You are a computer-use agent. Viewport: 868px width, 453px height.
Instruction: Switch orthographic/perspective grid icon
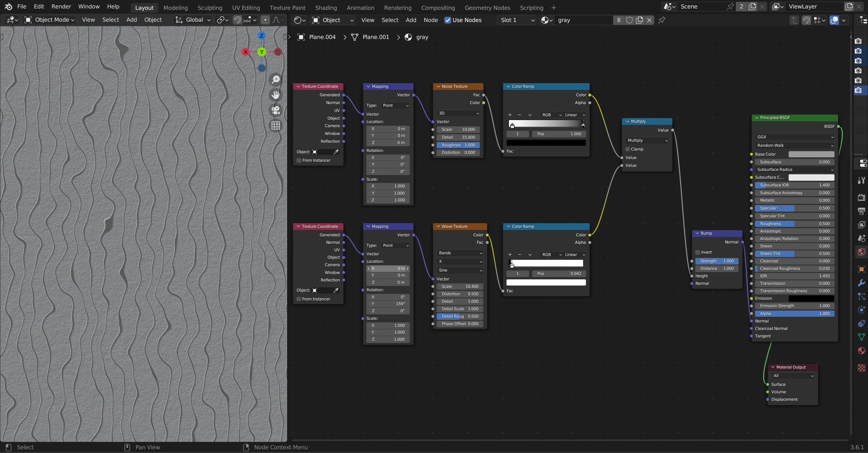point(276,125)
